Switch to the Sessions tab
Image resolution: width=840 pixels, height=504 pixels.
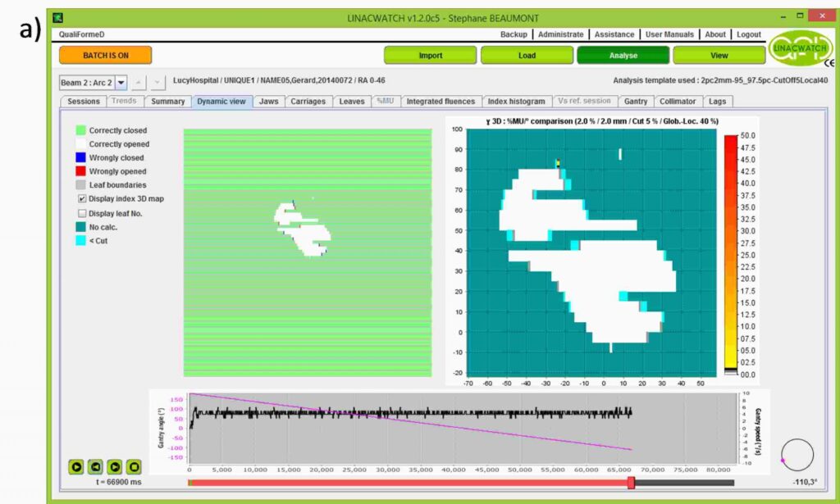(84, 101)
